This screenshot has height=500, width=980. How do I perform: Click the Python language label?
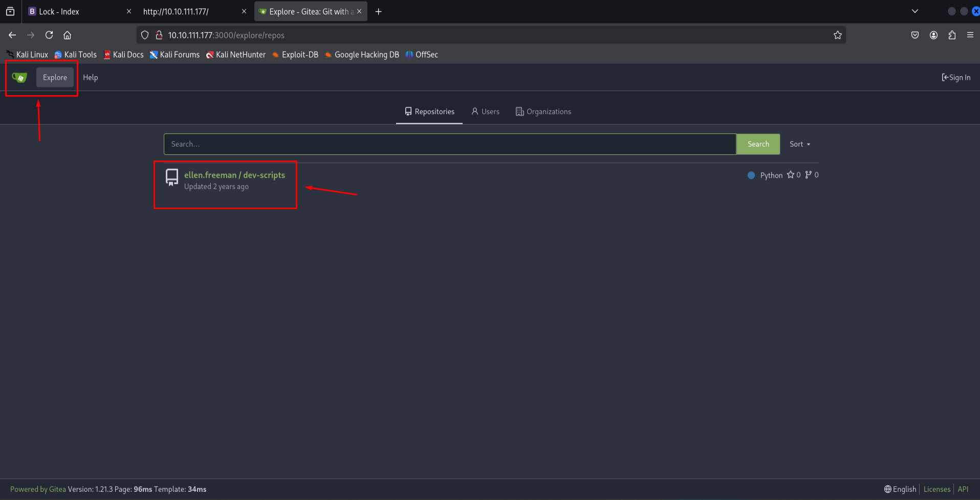pyautogui.click(x=771, y=175)
